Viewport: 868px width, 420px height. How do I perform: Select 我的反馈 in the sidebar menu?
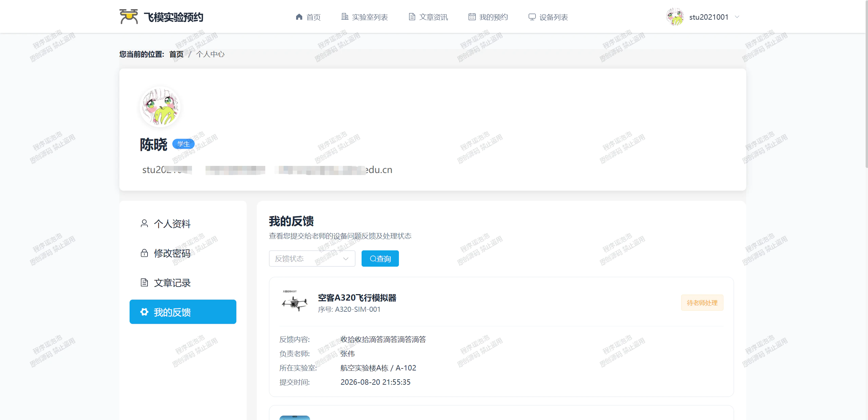point(183,312)
